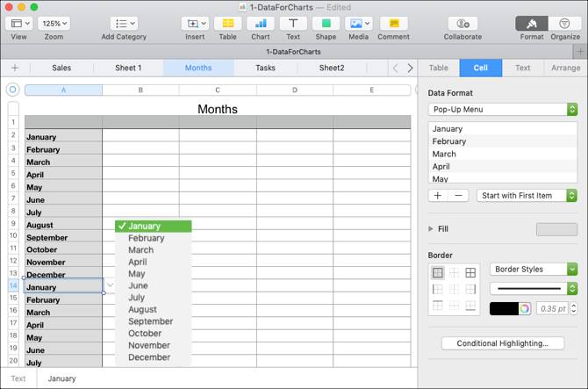Open the Cell inspector tab

click(x=481, y=68)
